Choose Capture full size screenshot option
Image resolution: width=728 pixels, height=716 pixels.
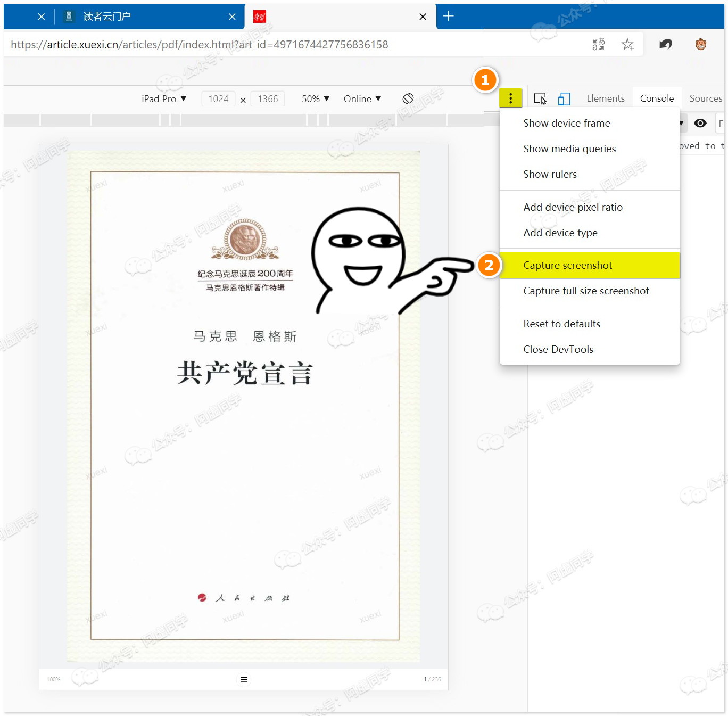click(586, 291)
